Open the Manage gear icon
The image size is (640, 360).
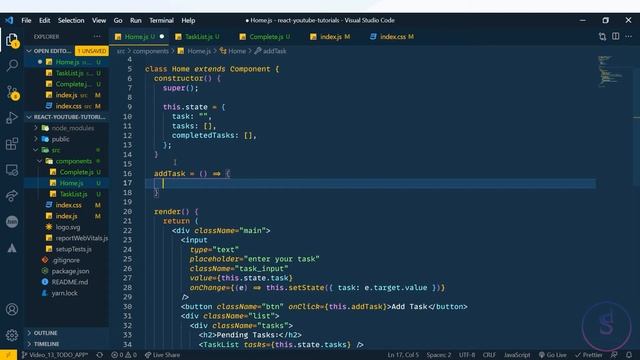12,335
